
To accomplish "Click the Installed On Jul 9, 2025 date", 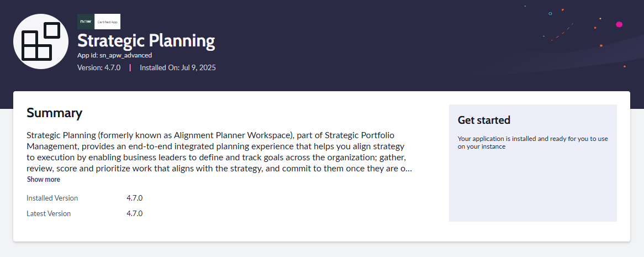I will 177,68.
